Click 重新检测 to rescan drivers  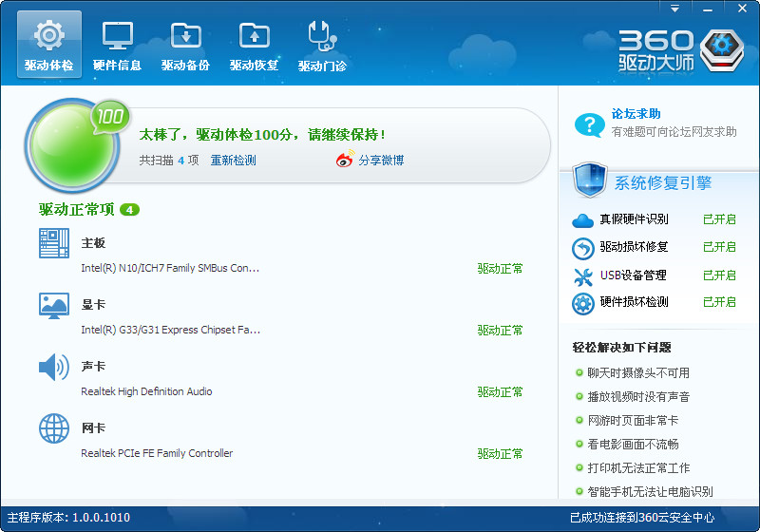[x=233, y=161]
